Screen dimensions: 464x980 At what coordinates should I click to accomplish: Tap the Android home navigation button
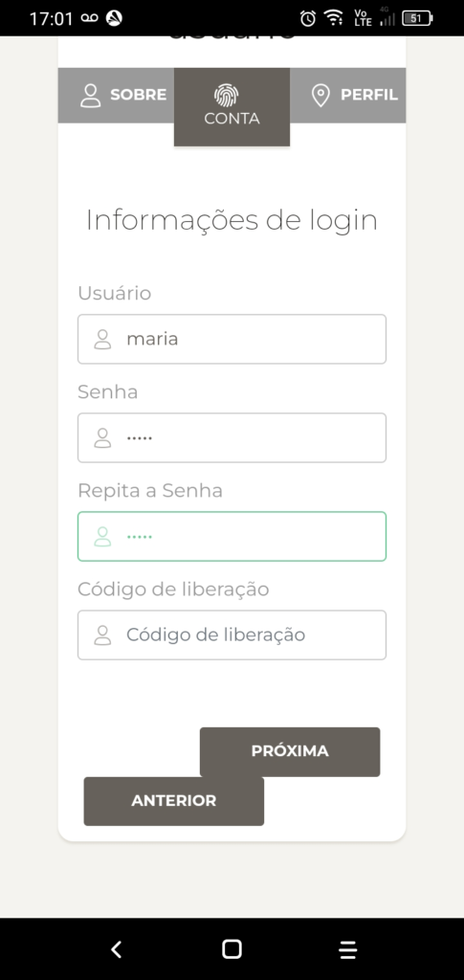pyautogui.click(x=232, y=949)
